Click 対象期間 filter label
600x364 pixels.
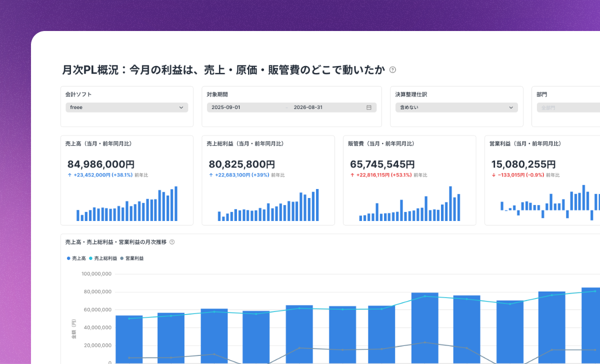[217, 94]
